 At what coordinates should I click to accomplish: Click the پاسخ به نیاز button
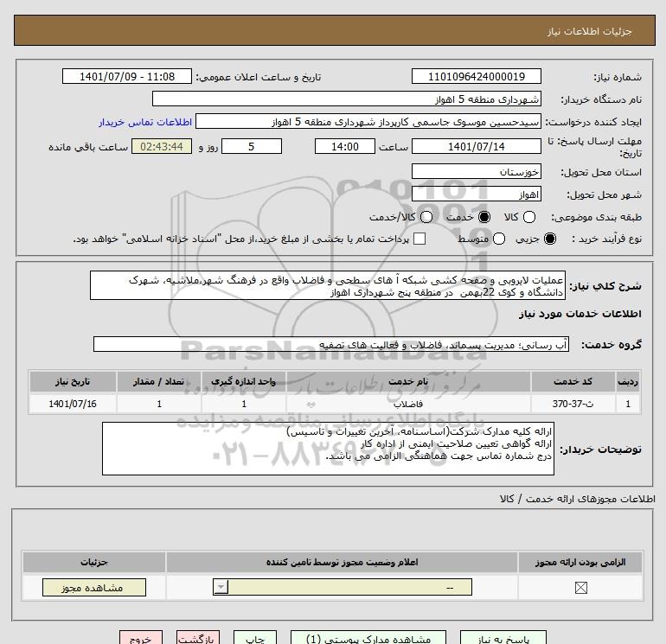(x=503, y=638)
